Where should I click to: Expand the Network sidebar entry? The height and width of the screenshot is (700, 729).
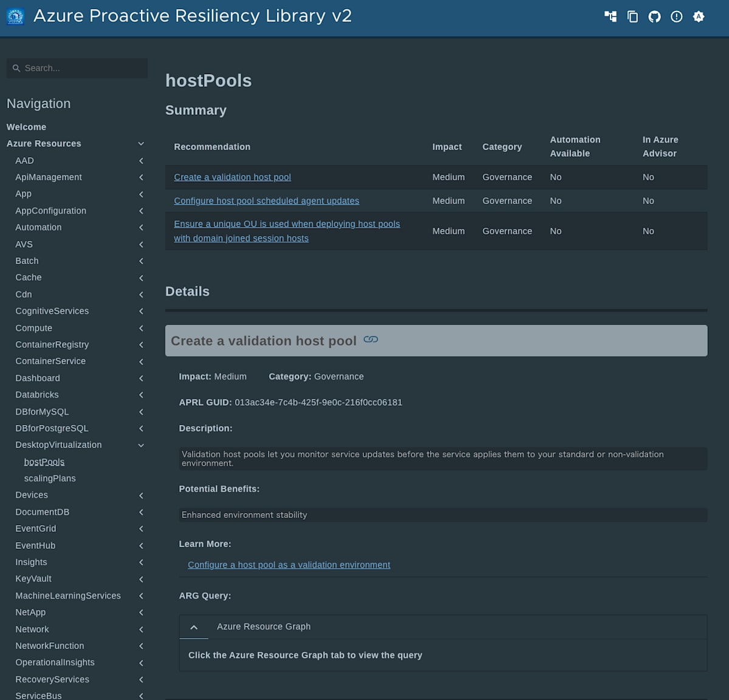pos(140,630)
